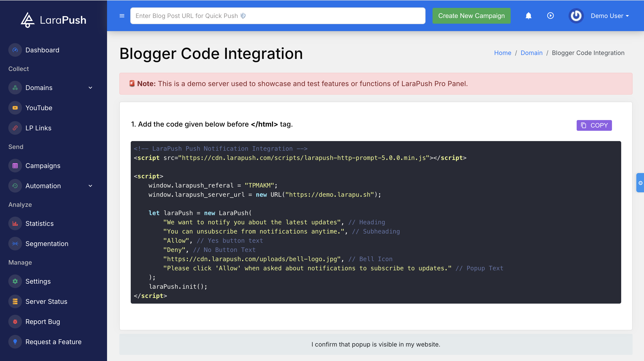Image resolution: width=644 pixels, height=361 pixels.
Task: Follow the Domain breadcrumb link
Action: point(531,53)
